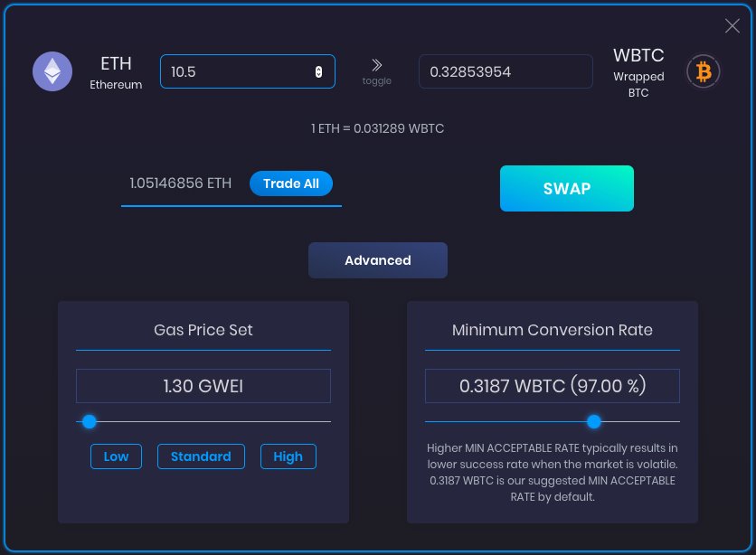Click the WBTC output field 0.32853954
Screen dimensions: 756x555
tap(506, 71)
